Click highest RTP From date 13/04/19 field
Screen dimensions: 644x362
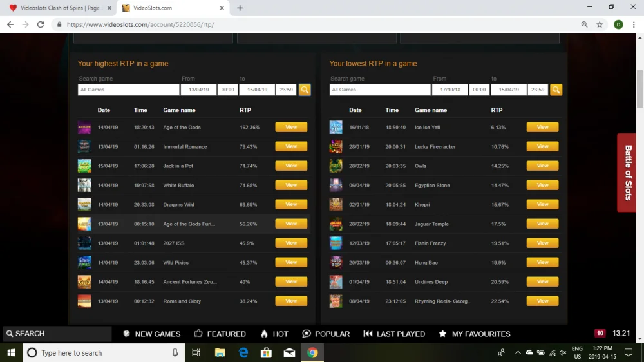(198, 90)
